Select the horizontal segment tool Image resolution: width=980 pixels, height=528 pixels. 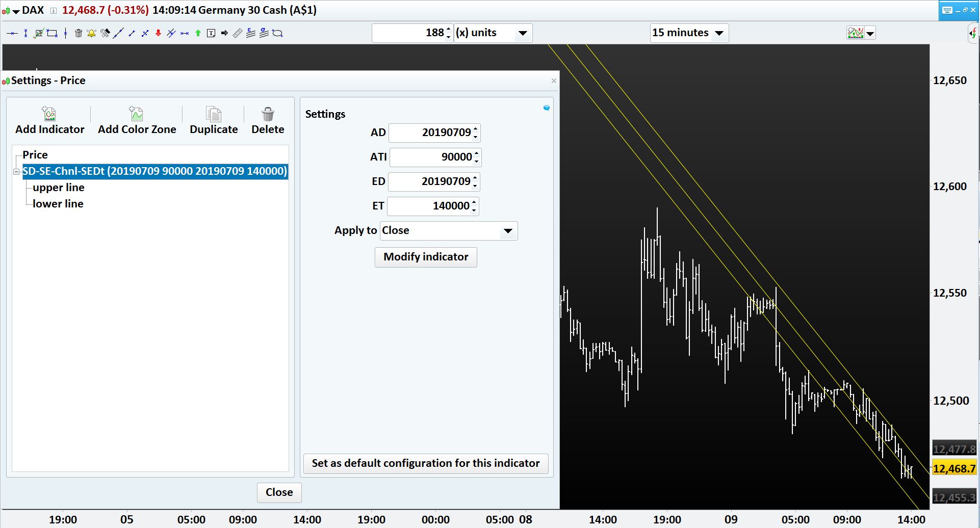point(185,34)
